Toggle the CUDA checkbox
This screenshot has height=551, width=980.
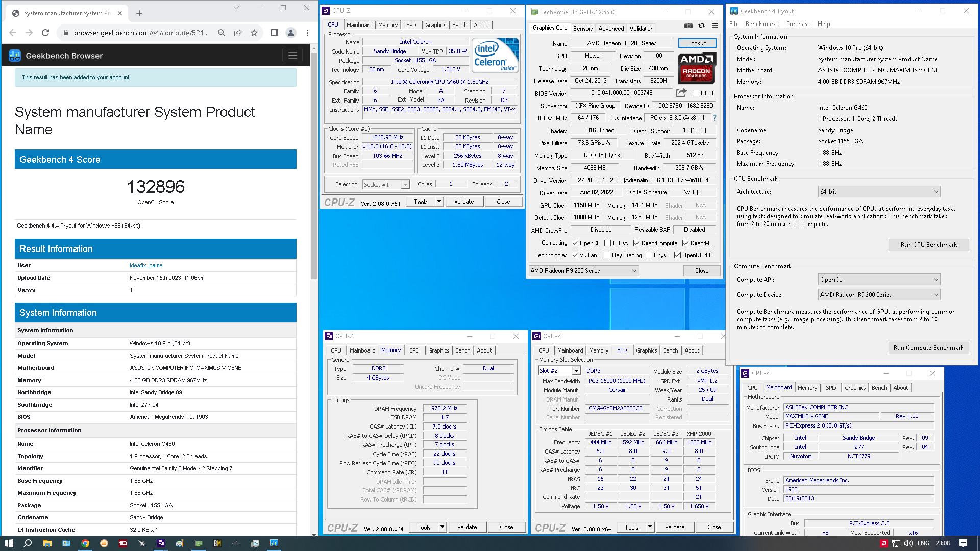point(607,243)
